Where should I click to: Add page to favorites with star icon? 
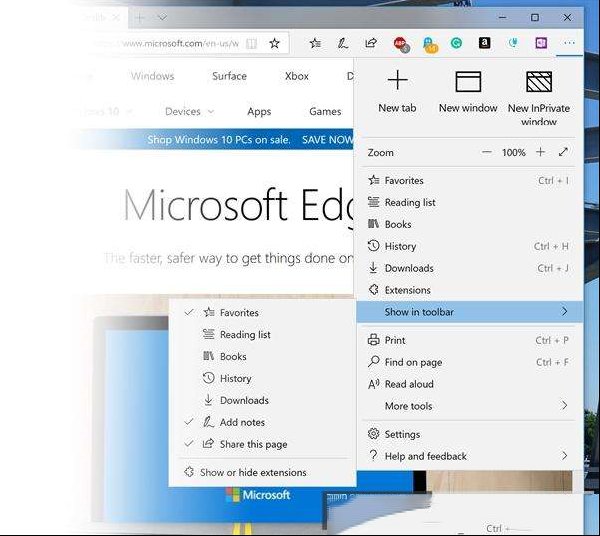pos(274,43)
